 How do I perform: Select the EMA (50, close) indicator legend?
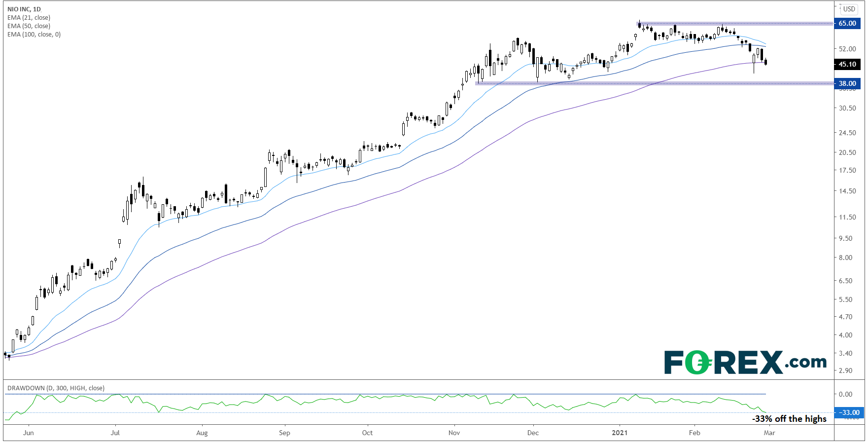29,26
